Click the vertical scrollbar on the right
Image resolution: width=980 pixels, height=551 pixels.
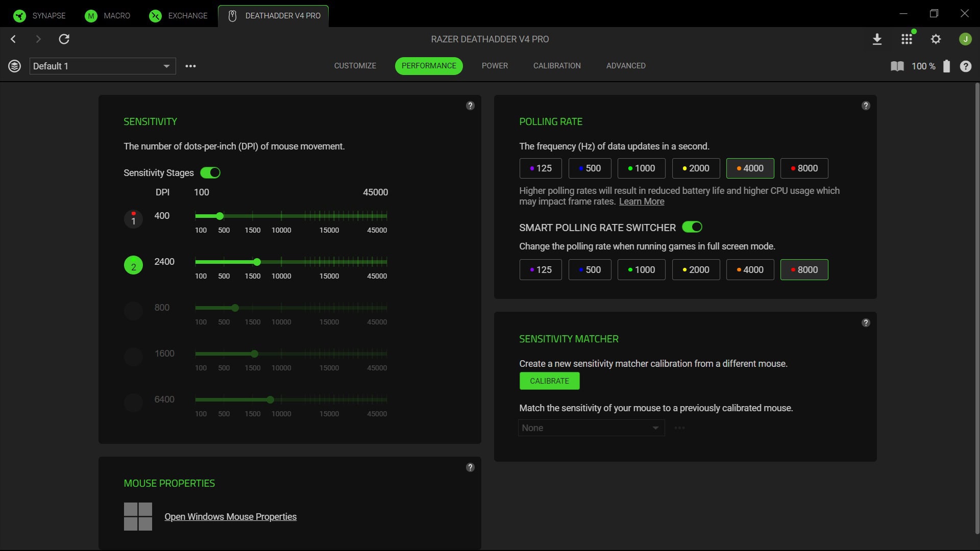tap(977, 308)
